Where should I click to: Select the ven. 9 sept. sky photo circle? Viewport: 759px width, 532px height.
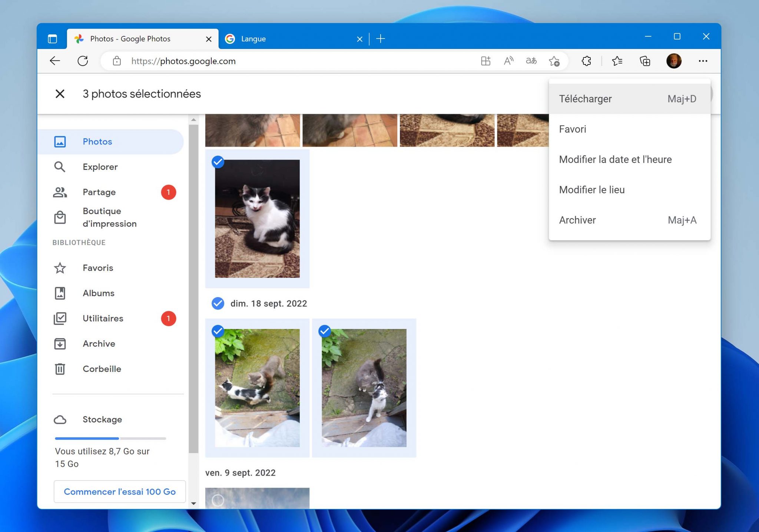coord(218,501)
